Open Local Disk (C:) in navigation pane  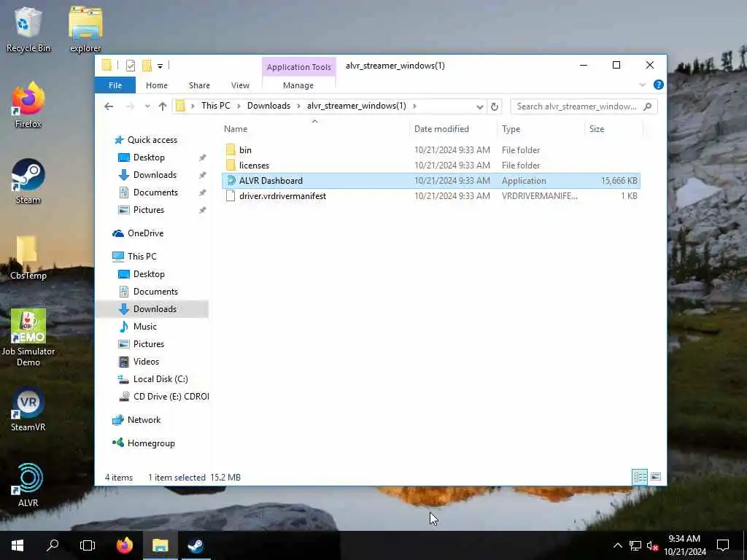tap(160, 379)
